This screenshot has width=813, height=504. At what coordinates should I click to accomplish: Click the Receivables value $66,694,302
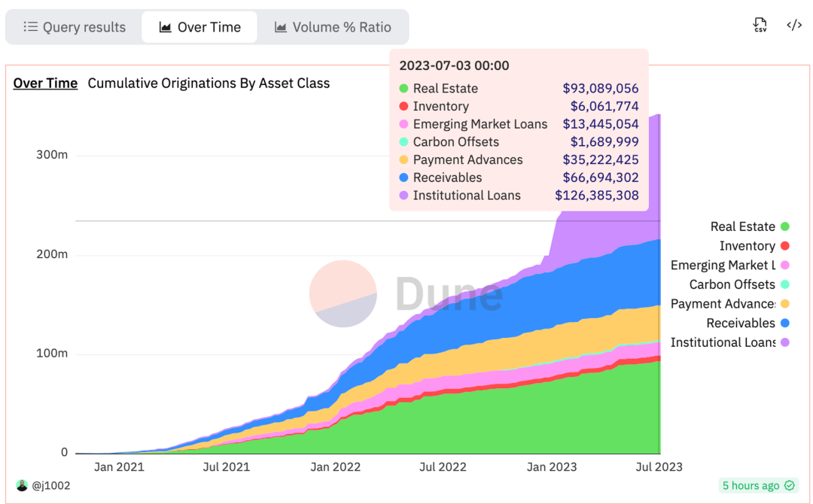click(601, 178)
